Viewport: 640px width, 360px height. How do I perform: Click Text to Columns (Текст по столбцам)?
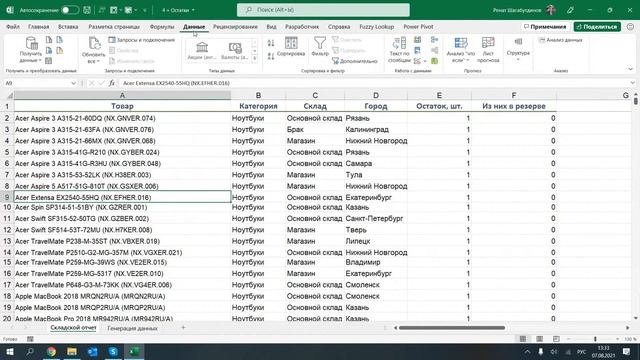pos(399,49)
